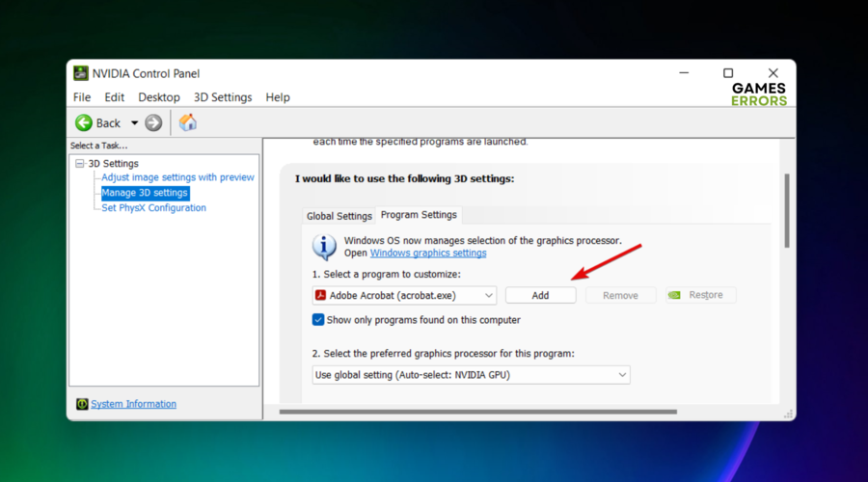Screen dimensions: 868x482
Task: Open the Desktop menu
Action: (158, 97)
